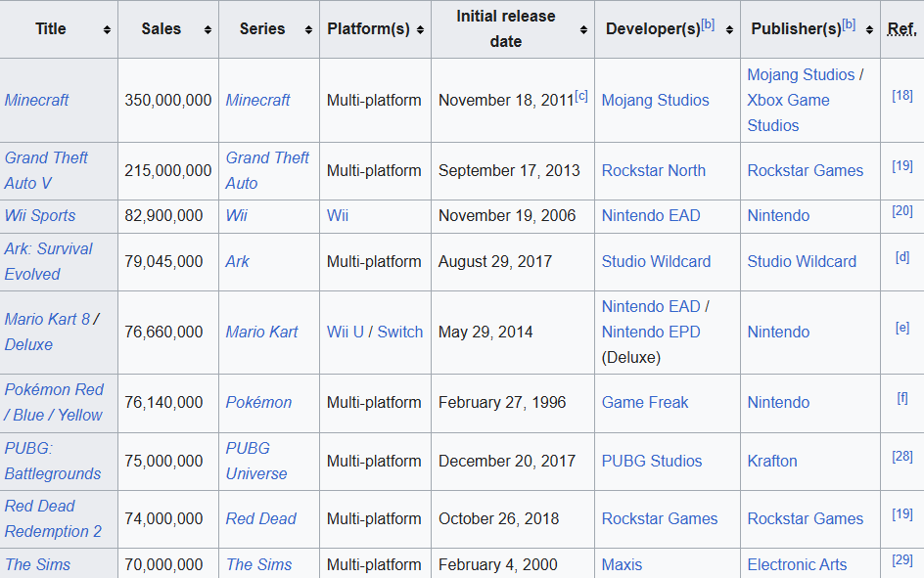Open Nintendo EPD developer link
The width and height of the screenshot is (924, 578).
tap(651, 332)
